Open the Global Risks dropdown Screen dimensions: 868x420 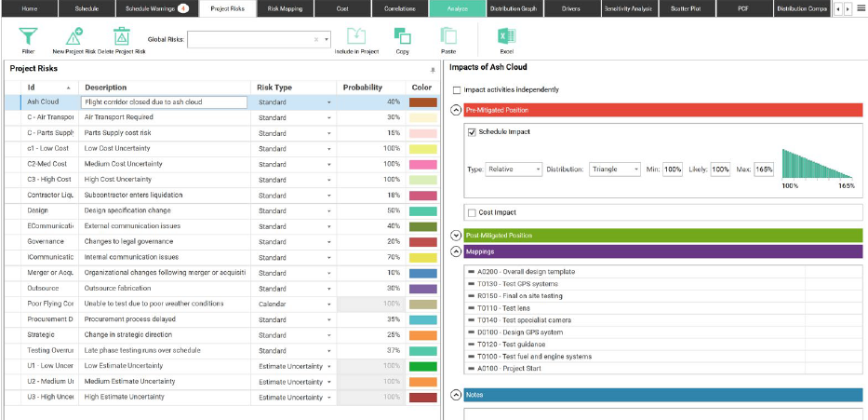(326, 40)
